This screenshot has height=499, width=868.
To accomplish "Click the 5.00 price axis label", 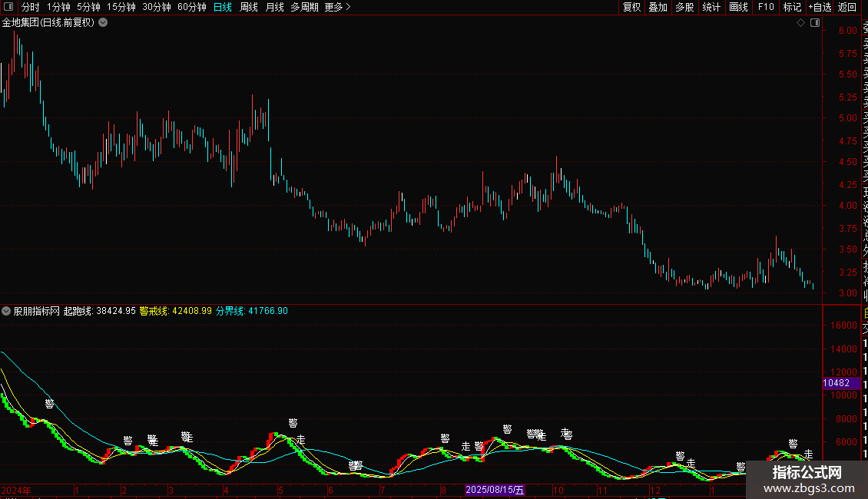I will click(847, 117).
